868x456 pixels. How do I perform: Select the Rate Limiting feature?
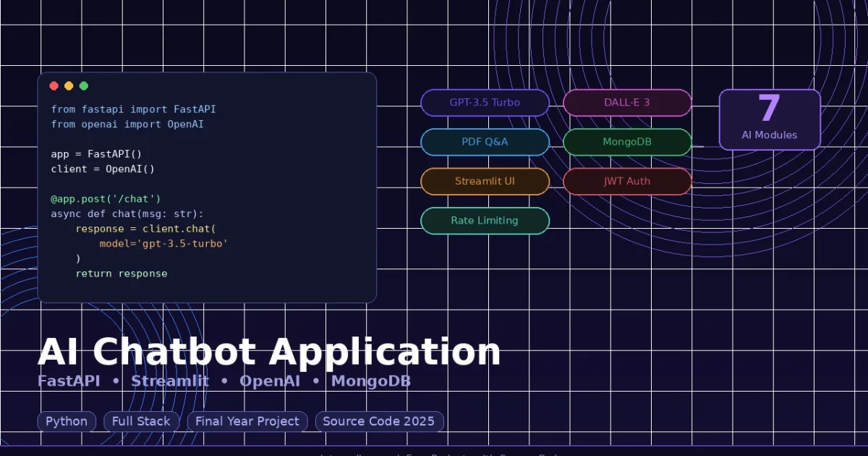[x=485, y=221]
